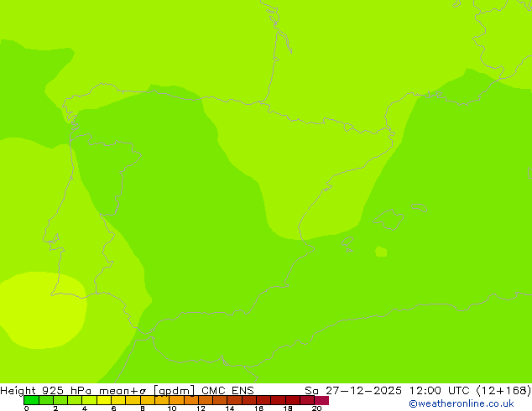532x411 pixels.
Task: Click the legend tick label '10'
Action: pyautogui.click(x=172, y=408)
